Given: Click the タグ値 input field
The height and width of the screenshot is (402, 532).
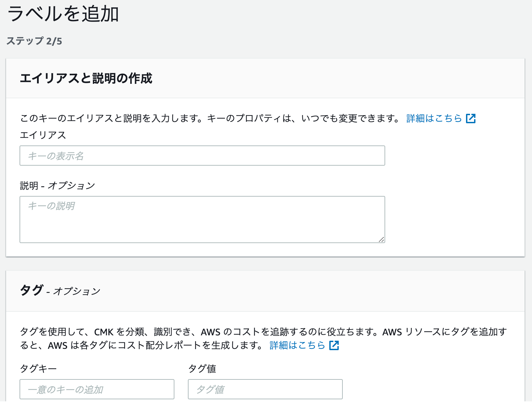Looking at the screenshot, I should (265, 389).
